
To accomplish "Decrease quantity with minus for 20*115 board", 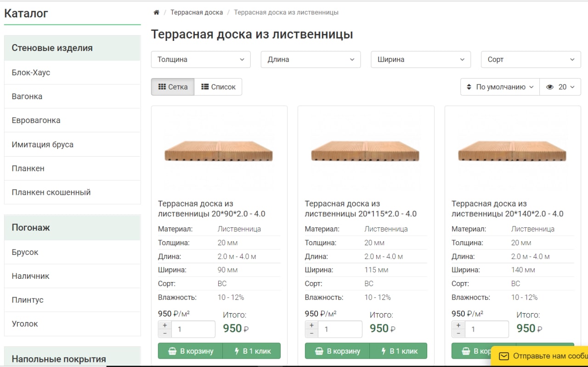I will tap(312, 333).
